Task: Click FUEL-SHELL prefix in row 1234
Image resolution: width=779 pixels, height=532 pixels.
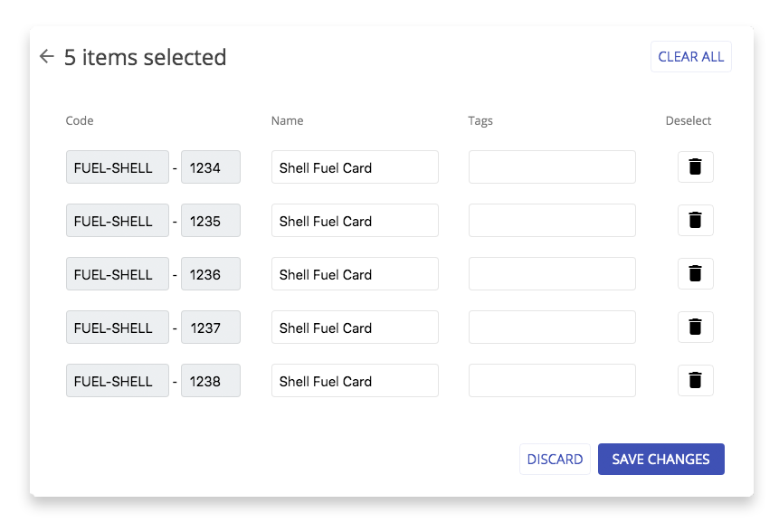Action: point(118,166)
